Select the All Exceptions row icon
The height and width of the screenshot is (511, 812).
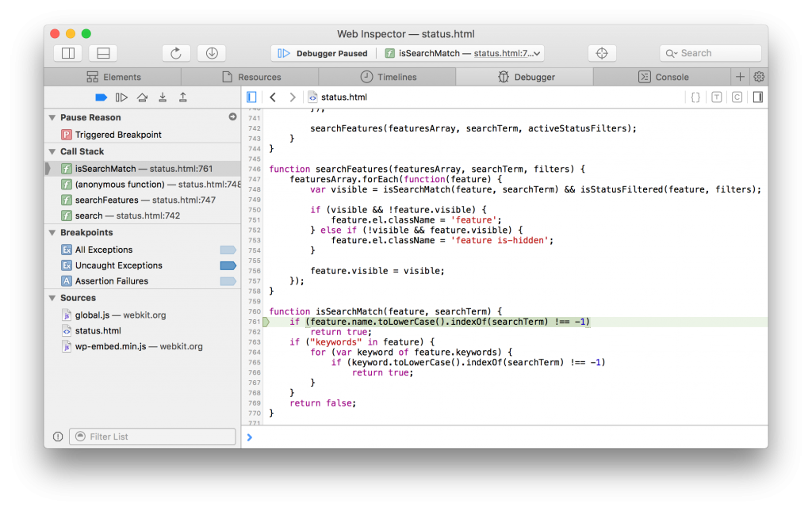tap(67, 250)
